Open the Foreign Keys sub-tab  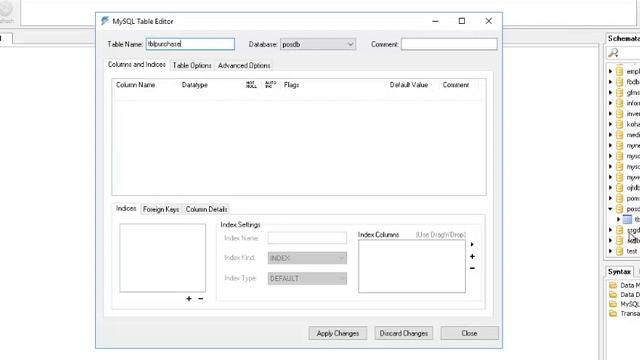[161, 209]
